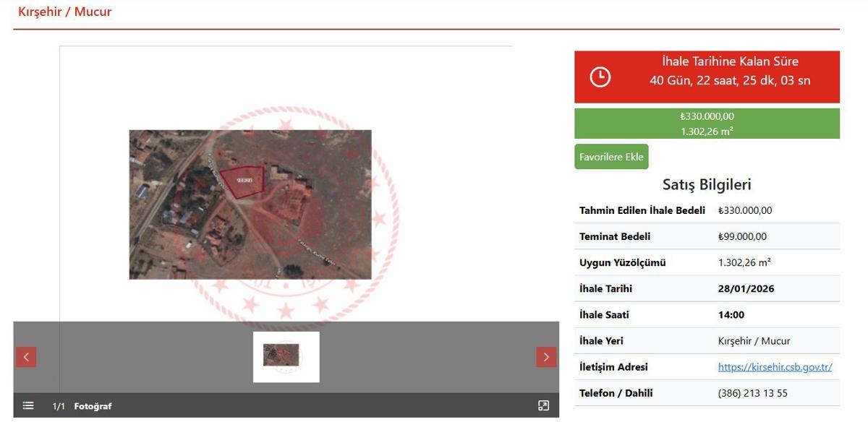Open the photo in fullscreen view
The height and width of the screenshot is (422, 868).
pos(544,406)
